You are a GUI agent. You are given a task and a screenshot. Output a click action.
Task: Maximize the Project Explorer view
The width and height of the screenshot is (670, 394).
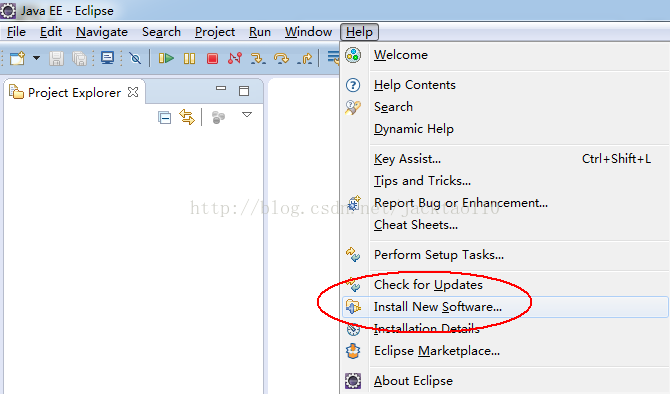244,91
